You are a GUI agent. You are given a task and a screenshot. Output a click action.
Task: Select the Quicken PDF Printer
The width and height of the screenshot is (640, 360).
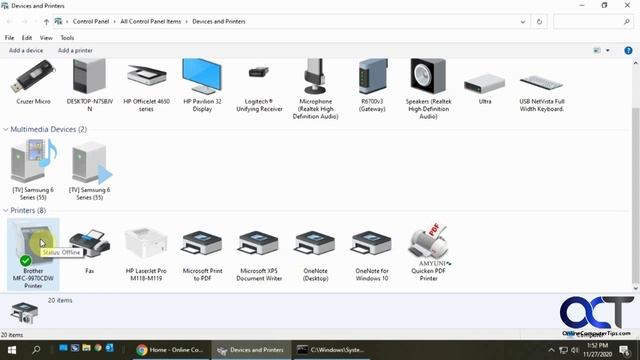click(x=428, y=252)
